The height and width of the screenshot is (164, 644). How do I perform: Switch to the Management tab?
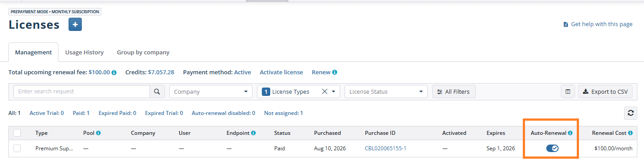pyautogui.click(x=34, y=52)
